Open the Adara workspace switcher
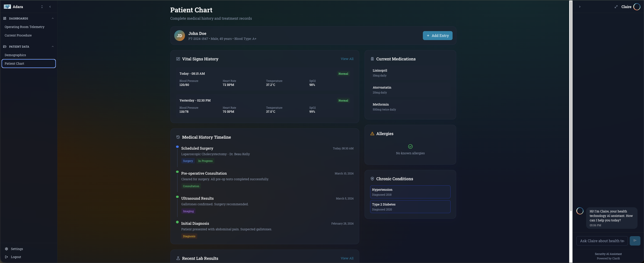The width and height of the screenshot is (644, 263). pos(42,7)
